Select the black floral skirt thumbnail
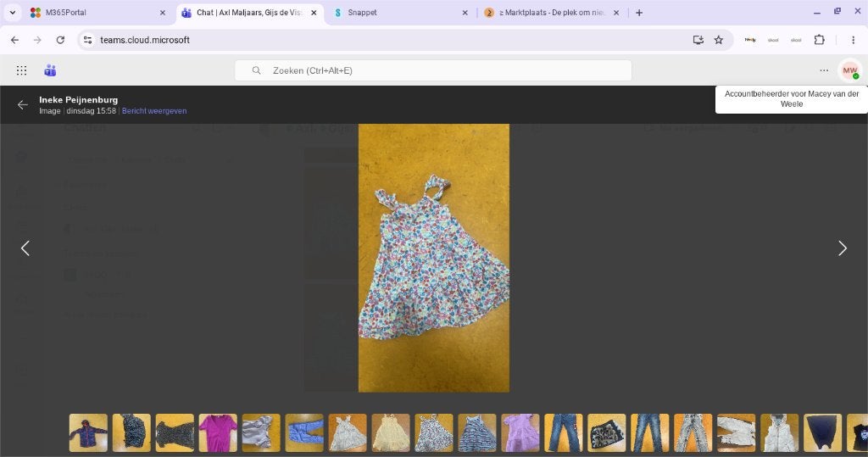Image resolution: width=868 pixels, height=457 pixels. [x=607, y=432]
